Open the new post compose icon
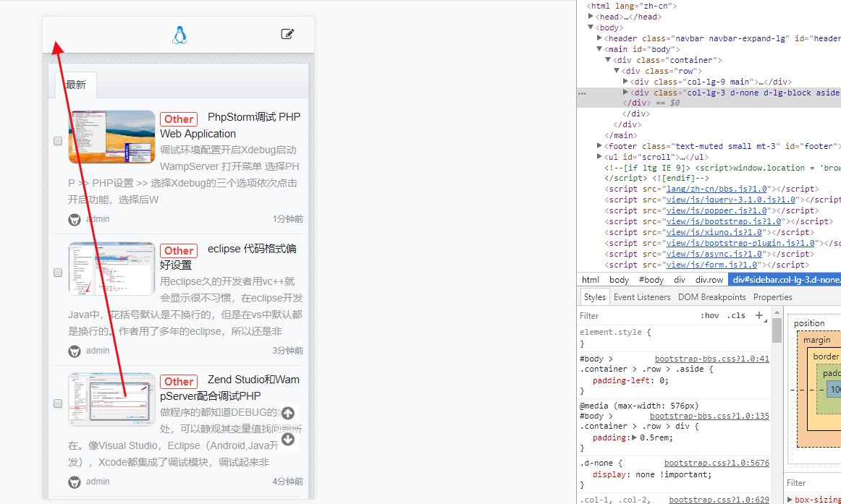 [x=287, y=34]
